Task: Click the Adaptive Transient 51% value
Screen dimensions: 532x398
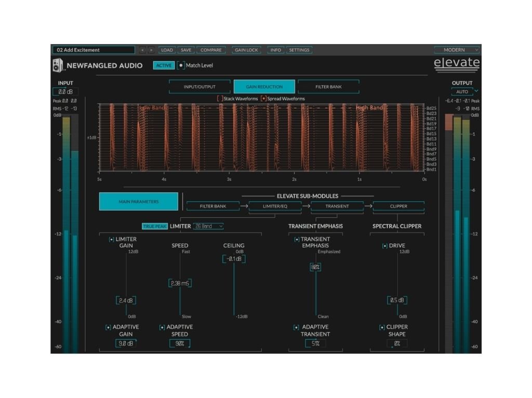Action: click(315, 344)
